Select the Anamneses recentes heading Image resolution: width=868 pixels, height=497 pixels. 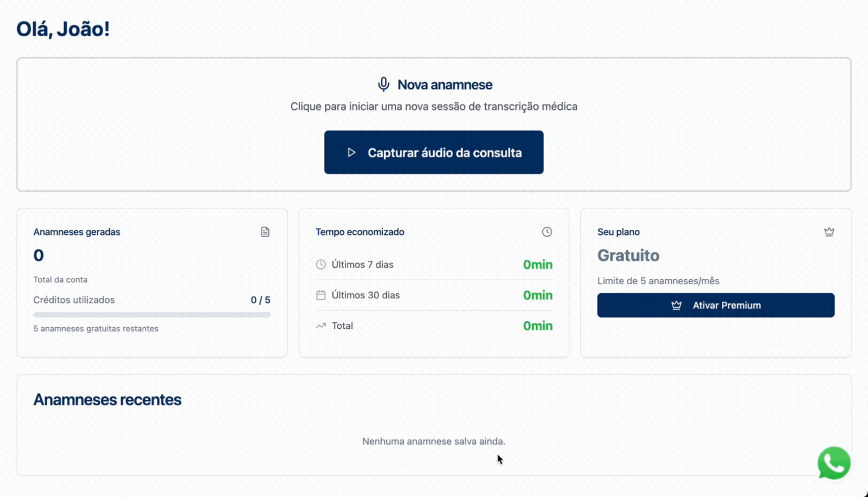(x=107, y=400)
